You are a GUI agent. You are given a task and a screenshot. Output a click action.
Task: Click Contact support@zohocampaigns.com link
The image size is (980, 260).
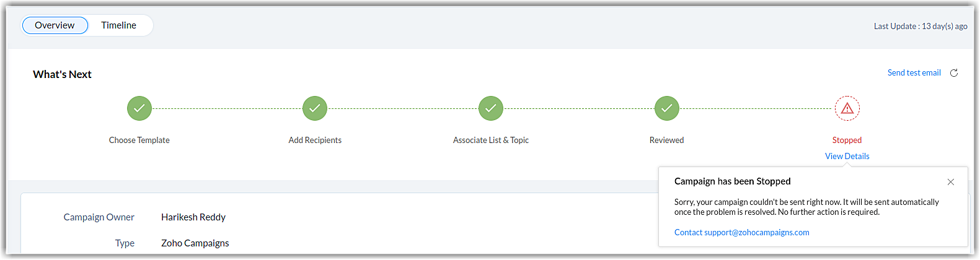coord(742,233)
